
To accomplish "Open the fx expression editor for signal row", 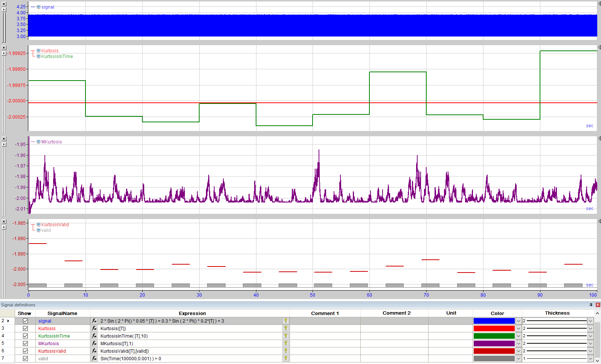I will pyautogui.click(x=94, y=321).
